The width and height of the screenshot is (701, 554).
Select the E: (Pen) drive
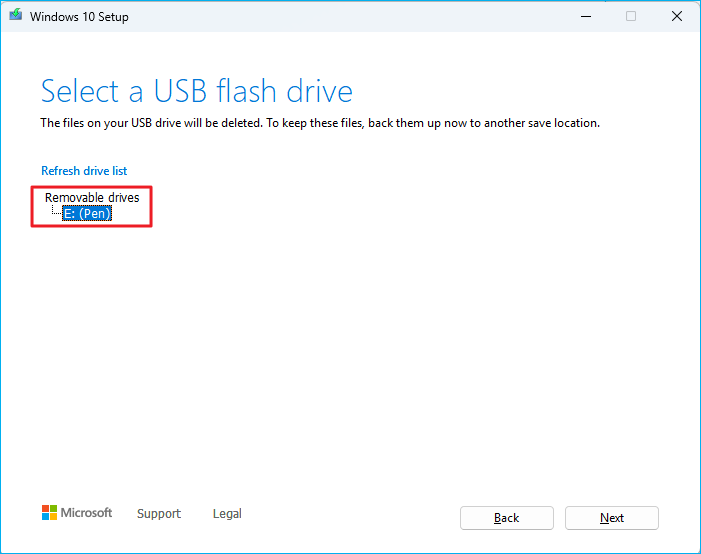pyautogui.click(x=87, y=214)
